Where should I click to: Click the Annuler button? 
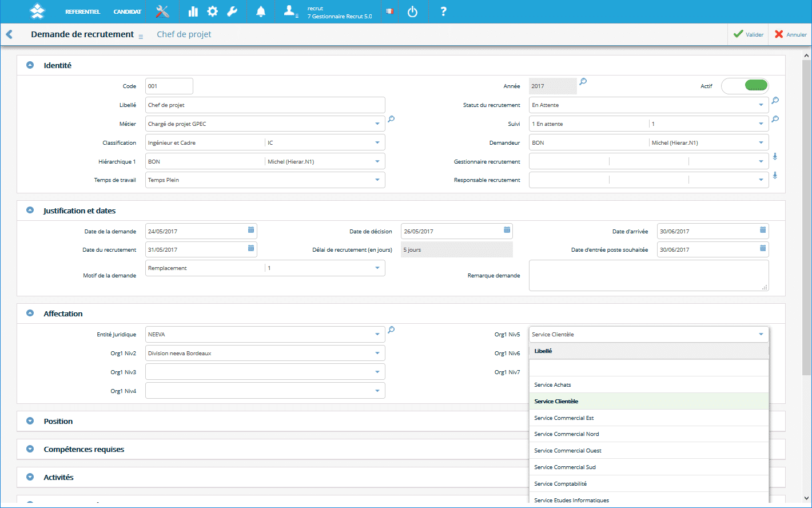(791, 34)
